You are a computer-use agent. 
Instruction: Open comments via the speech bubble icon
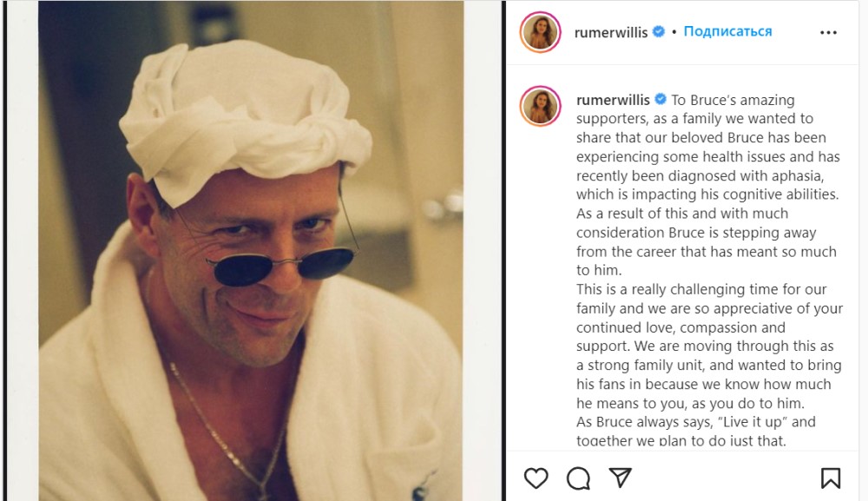tap(578, 478)
